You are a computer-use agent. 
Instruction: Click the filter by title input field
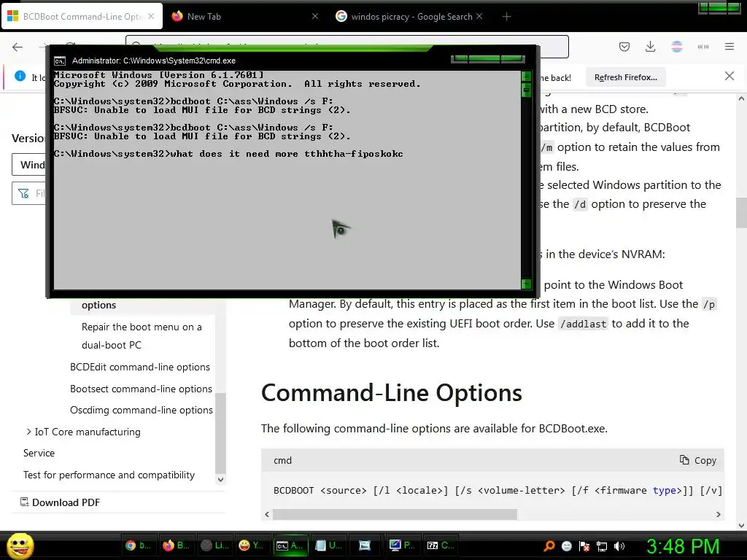28,193
